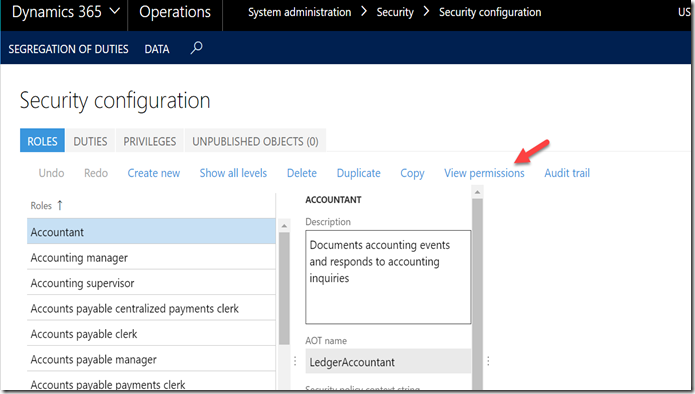The image size is (695, 394).
Task: Select the Accountant role
Action: tap(151, 231)
